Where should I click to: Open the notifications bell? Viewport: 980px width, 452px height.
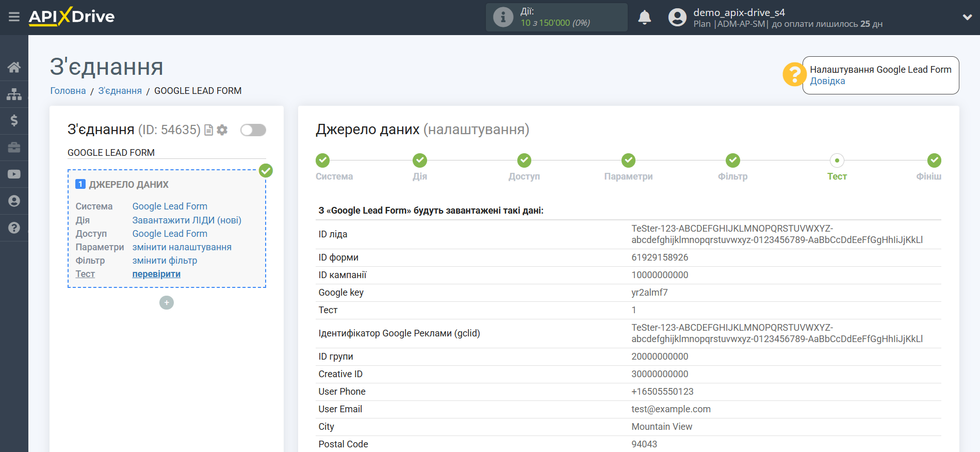644,18
